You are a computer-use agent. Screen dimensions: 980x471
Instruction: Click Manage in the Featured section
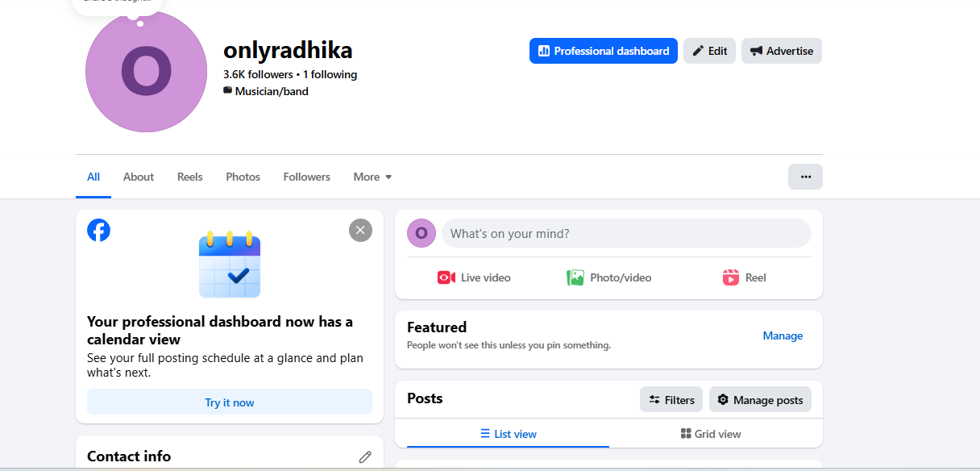pos(783,336)
